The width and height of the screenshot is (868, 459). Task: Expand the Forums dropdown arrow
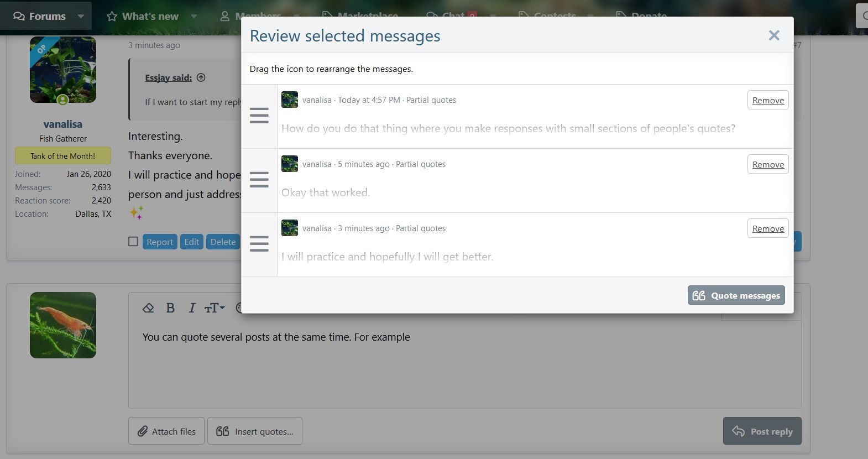click(x=81, y=16)
